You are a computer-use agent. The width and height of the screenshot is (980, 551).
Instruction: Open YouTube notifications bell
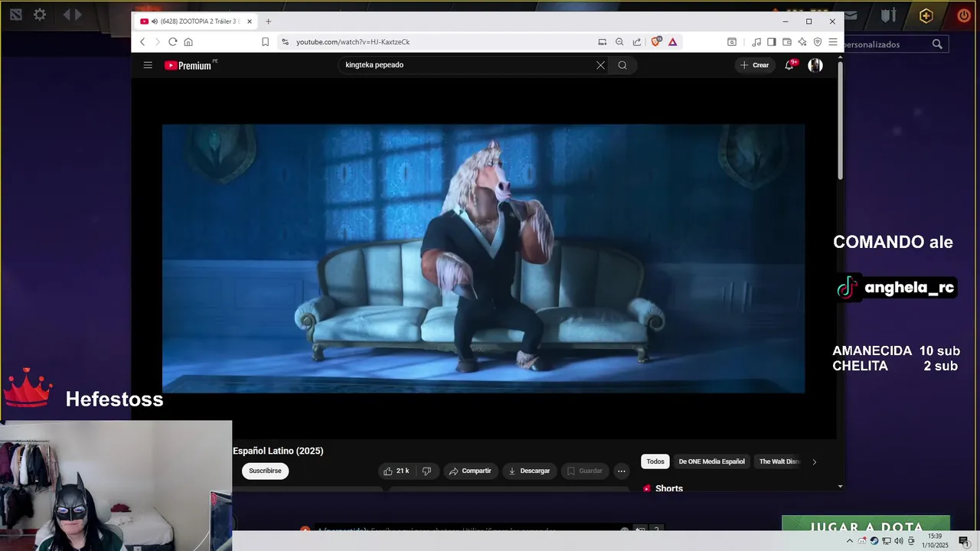(789, 65)
